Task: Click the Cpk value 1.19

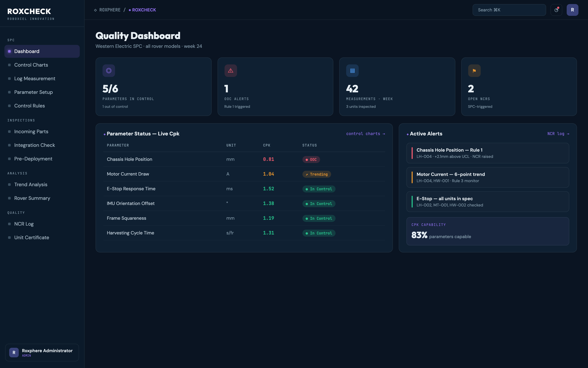Action: click(x=269, y=218)
